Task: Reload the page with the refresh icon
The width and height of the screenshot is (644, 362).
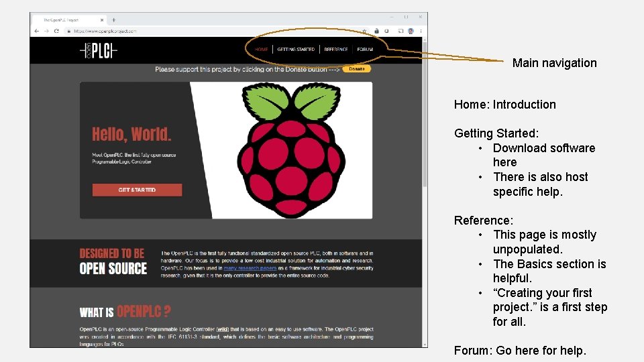Action: [56, 32]
